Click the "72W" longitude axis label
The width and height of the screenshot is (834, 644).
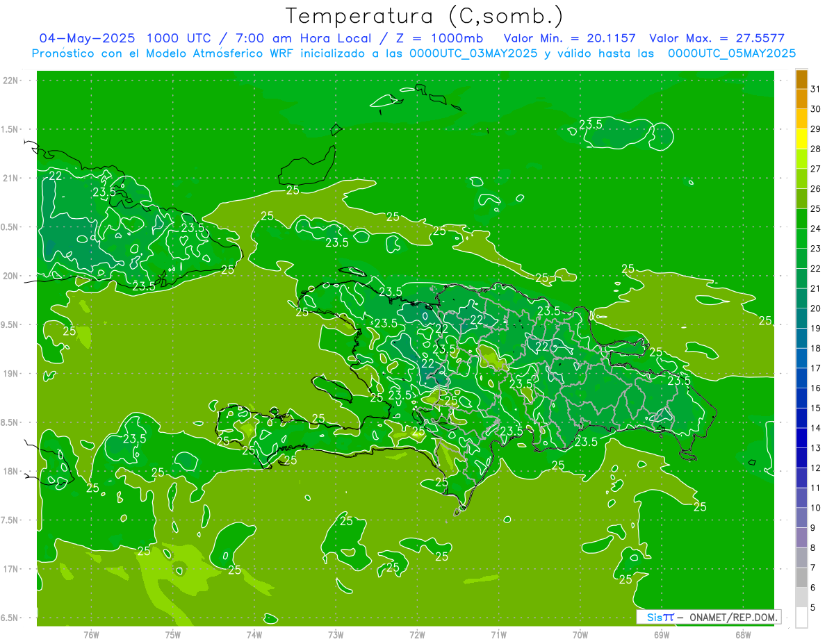417,634
